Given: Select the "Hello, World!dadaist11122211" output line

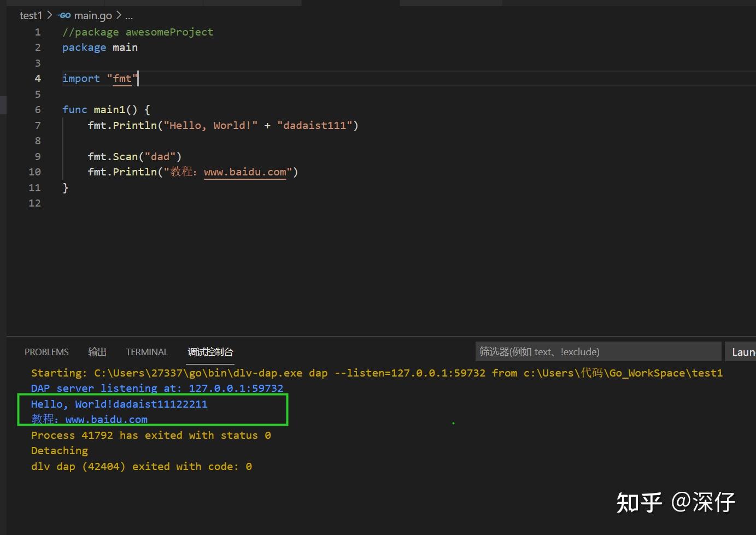Looking at the screenshot, I should click(x=119, y=404).
